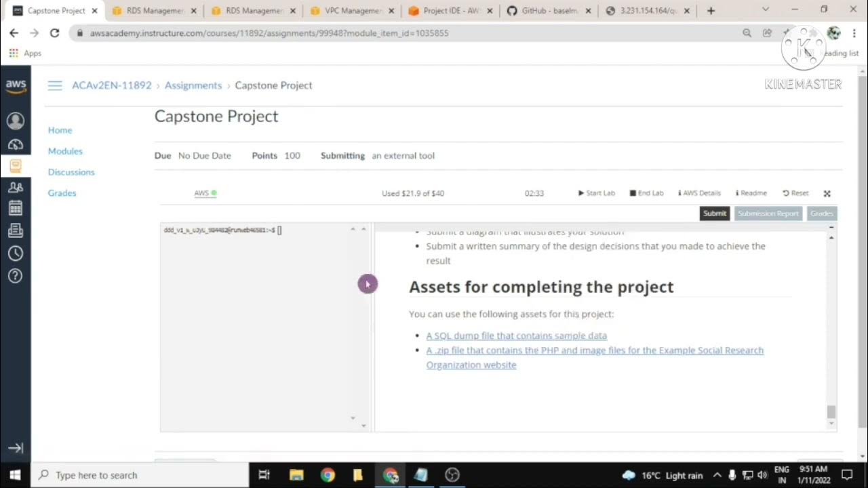Switch to the VPC Management tab
This screenshot has height=488, width=868.
pos(351,11)
